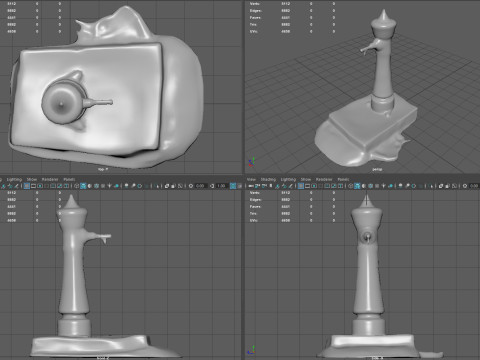Click the persp camera label in perspective panel
Screen dimensions: 480x360
377,170
